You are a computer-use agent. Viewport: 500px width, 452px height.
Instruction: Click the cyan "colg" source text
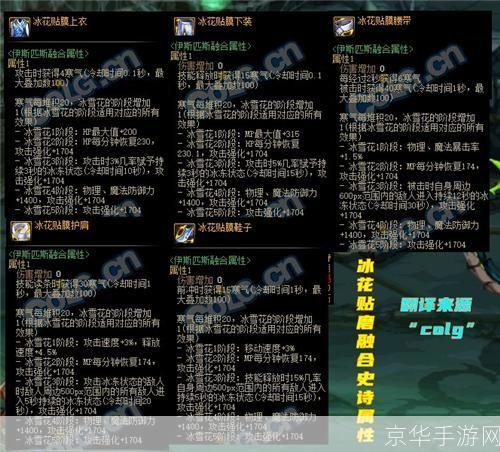[441, 330]
